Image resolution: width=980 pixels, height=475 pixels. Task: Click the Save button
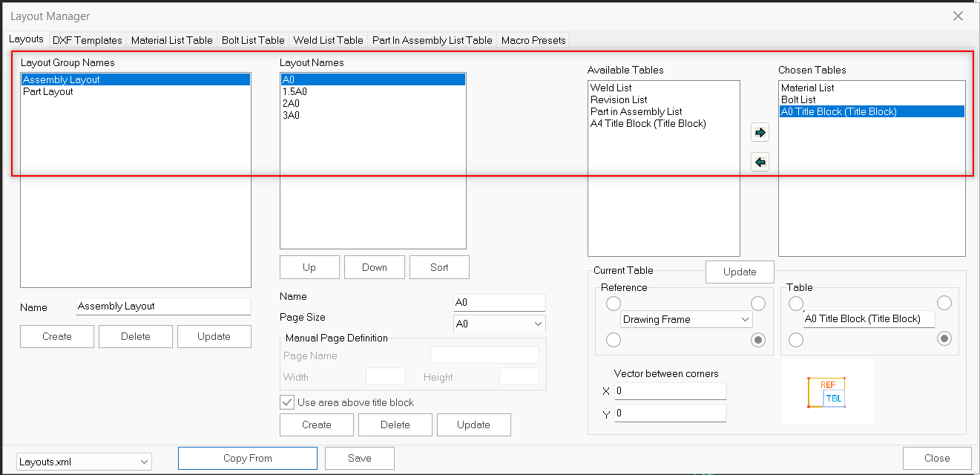359,458
